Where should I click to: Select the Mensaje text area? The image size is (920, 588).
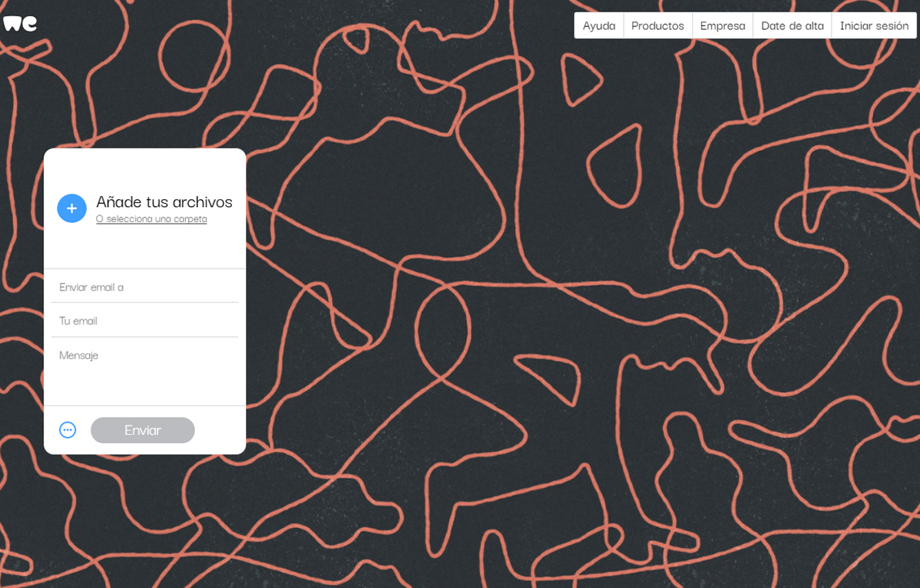click(145, 371)
